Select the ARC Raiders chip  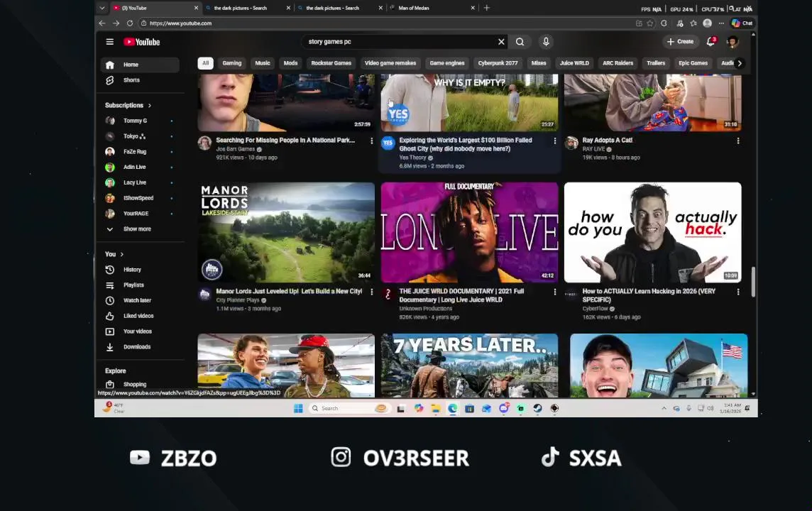618,63
